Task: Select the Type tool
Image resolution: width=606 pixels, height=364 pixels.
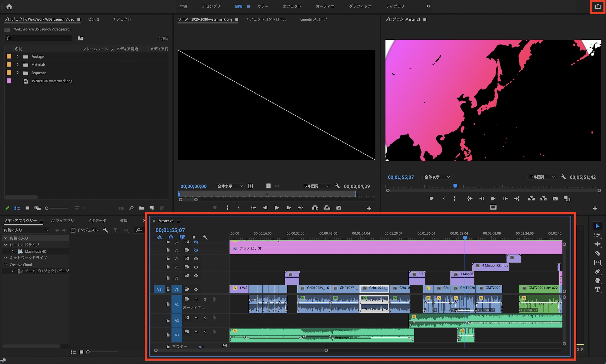Action: [x=597, y=290]
